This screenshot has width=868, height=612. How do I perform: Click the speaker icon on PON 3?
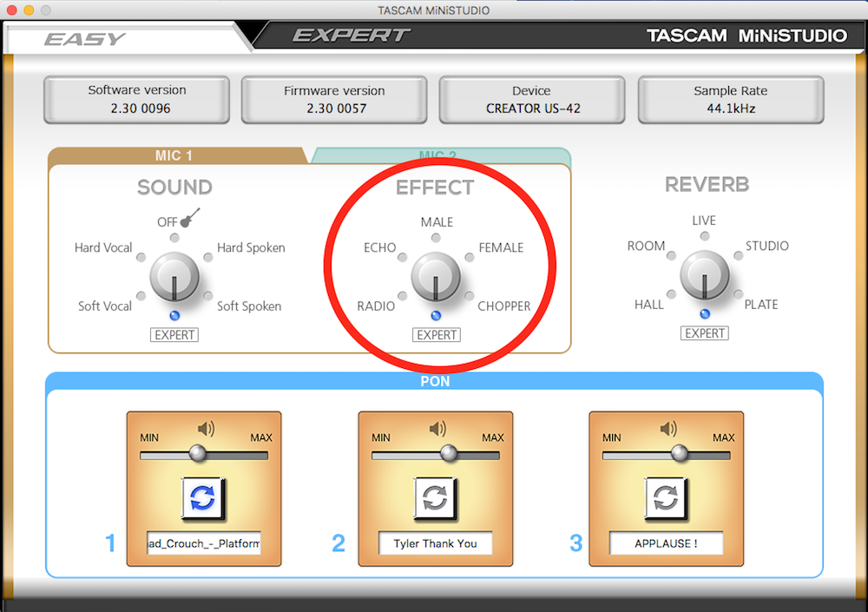[668, 429]
